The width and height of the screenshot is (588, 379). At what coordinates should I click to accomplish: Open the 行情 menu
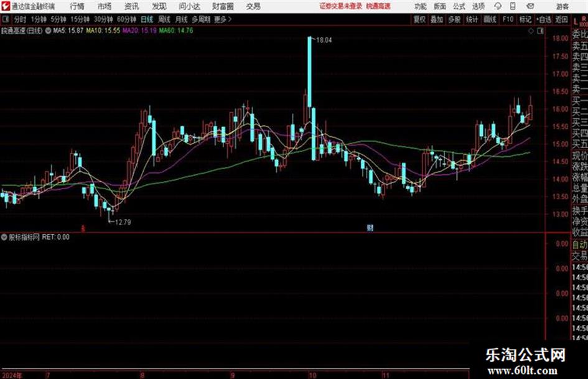(x=77, y=6)
